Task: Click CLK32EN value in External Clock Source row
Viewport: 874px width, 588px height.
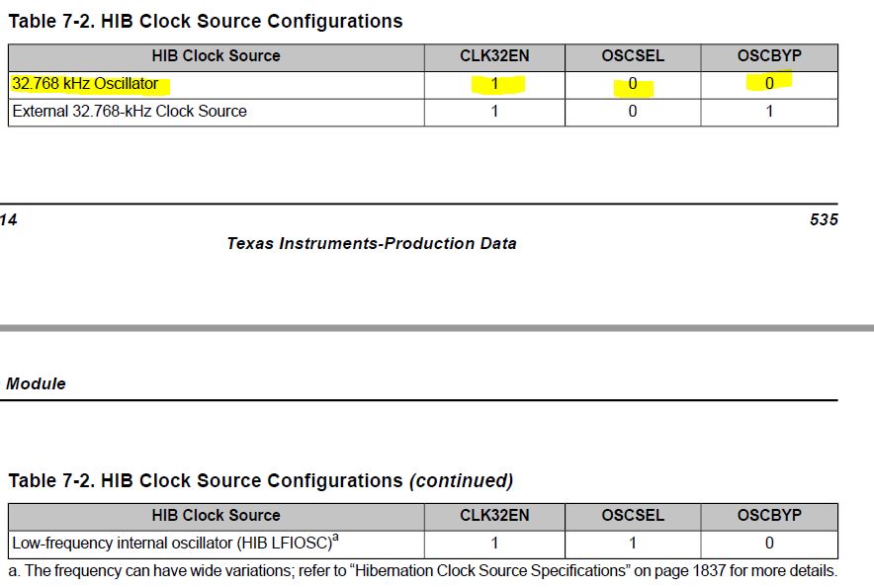Action: pos(494,112)
